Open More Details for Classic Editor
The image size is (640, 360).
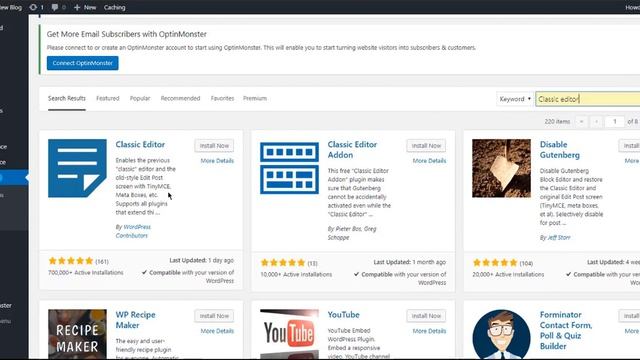pos(217,161)
